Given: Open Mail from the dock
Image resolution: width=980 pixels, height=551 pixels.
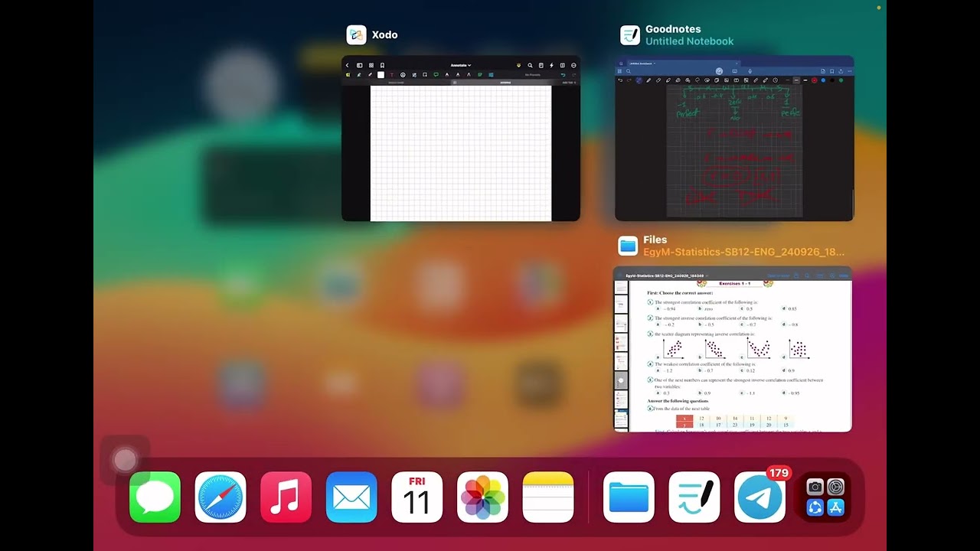Looking at the screenshot, I should click(x=351, y=497).
